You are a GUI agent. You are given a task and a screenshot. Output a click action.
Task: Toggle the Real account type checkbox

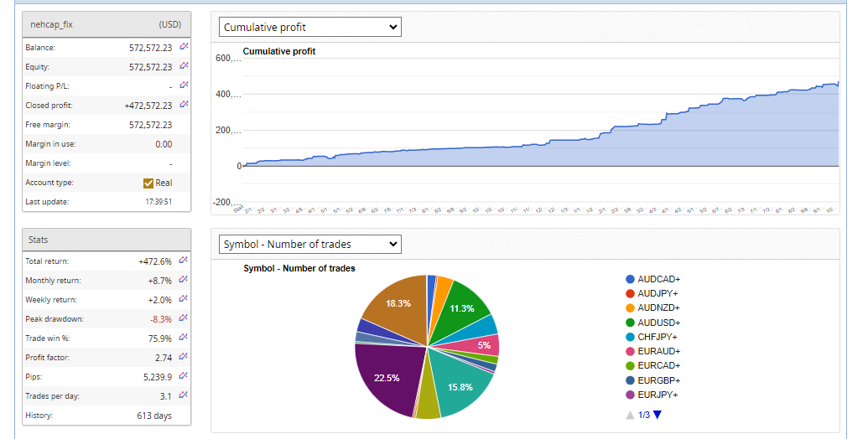tap(148, 183)
